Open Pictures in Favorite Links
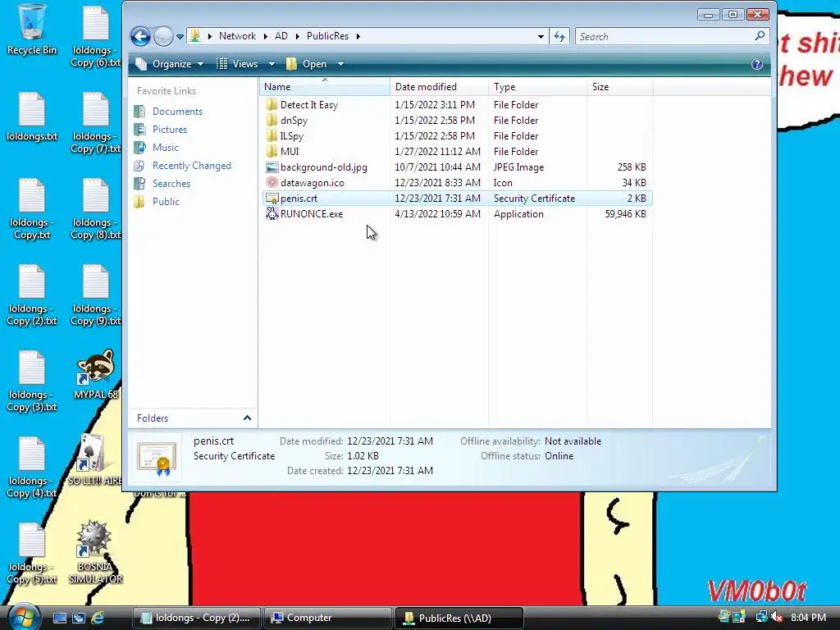 tap(169, 129)
